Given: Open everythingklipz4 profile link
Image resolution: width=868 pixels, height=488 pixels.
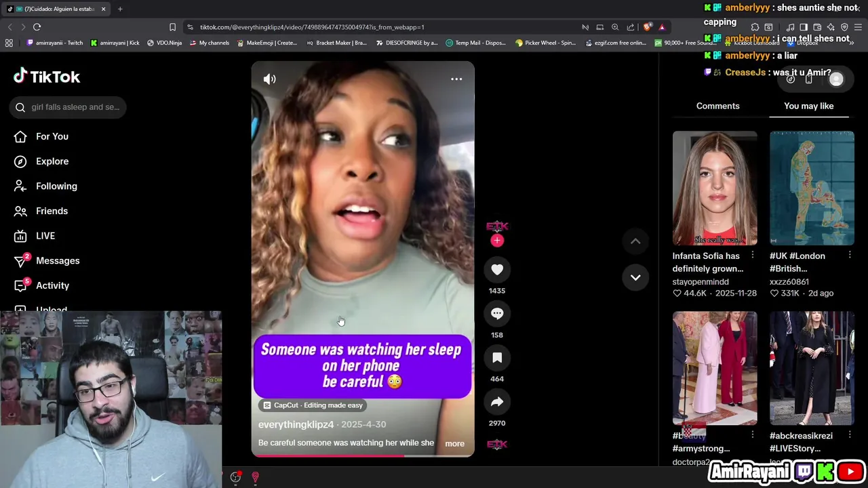Looking at the screenshot, I should click(x=296, y=424).
